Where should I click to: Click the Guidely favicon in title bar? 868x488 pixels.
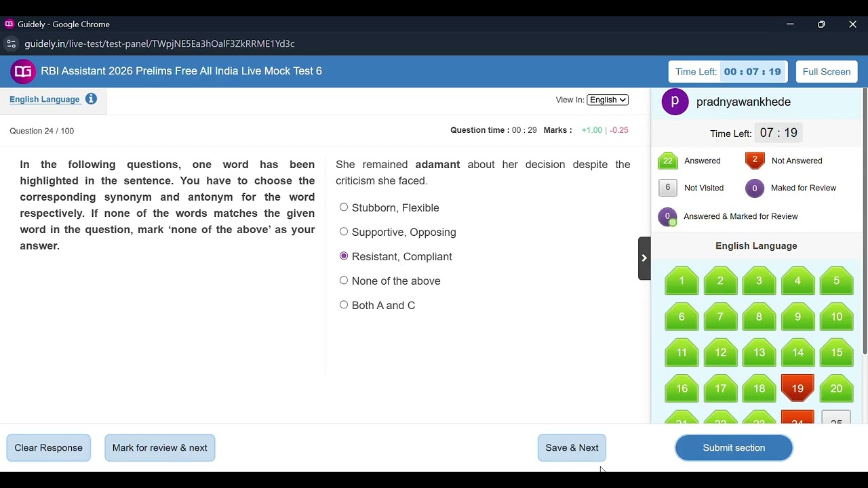click(x=9, y=24)
